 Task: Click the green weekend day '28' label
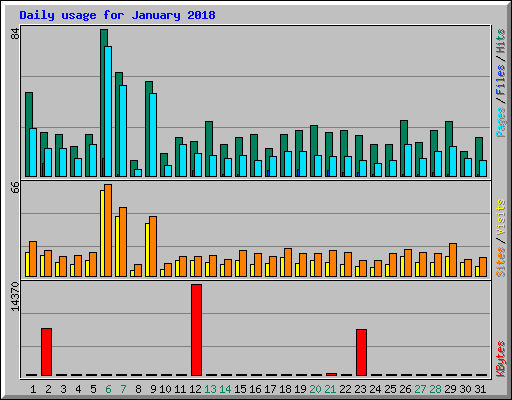click(x=435, y=389)
